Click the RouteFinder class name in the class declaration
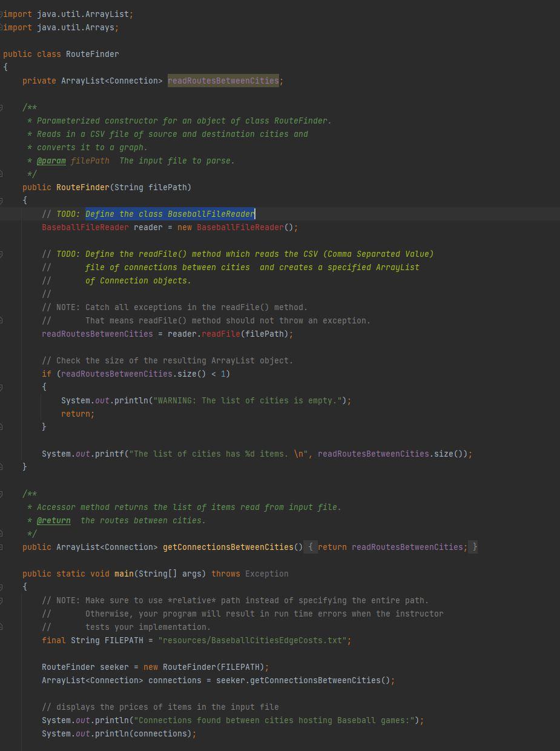 click(x=93, y=54)
